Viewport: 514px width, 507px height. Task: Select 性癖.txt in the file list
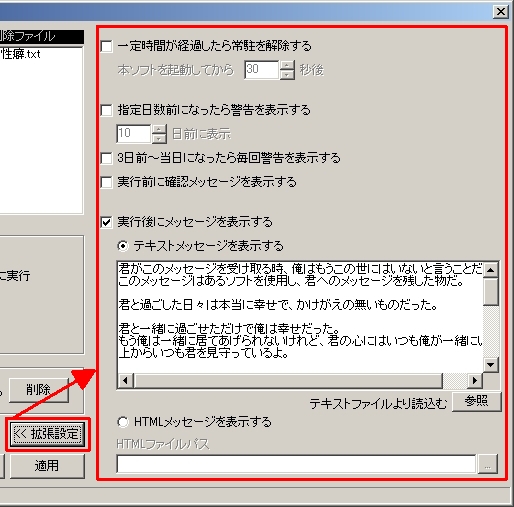(21, 54)
